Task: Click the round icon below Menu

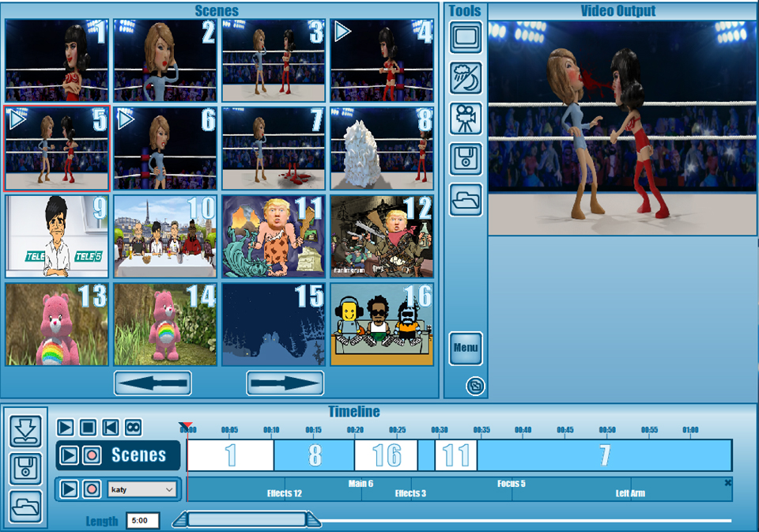Action: 475,386
